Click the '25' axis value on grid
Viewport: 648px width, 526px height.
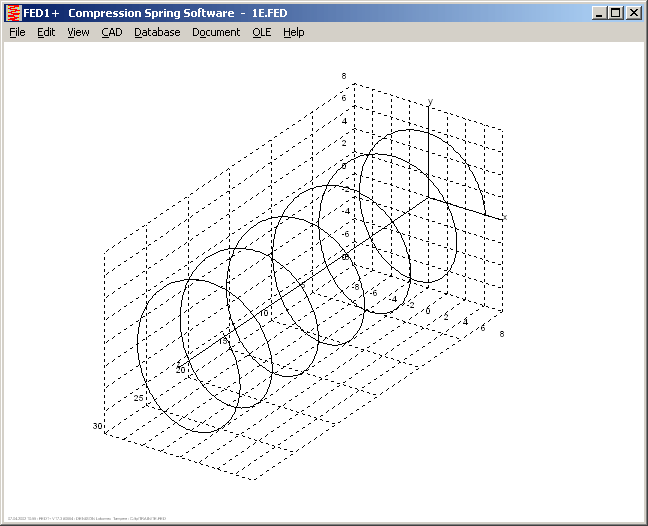coord(139,398)
